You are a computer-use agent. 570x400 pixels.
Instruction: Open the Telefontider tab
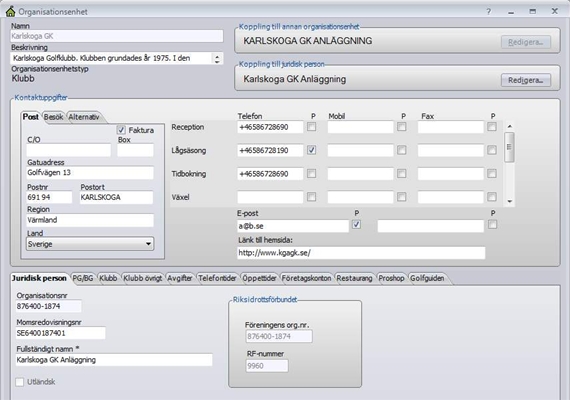tap(217, 278)
